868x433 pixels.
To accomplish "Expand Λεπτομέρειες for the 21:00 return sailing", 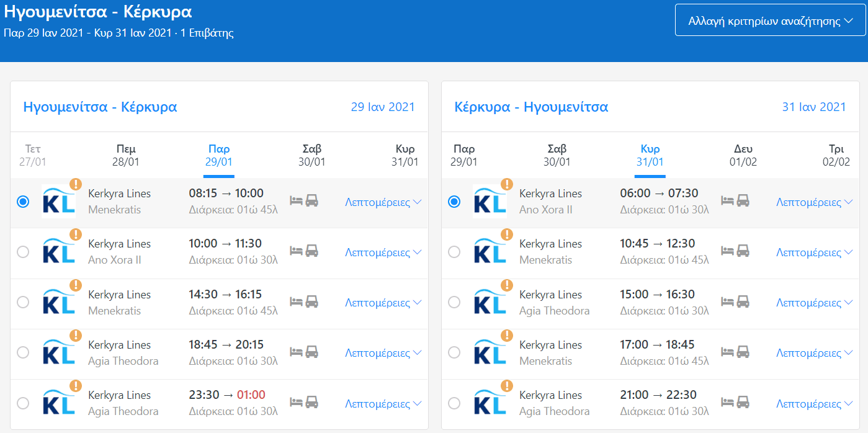I will 814,404.
